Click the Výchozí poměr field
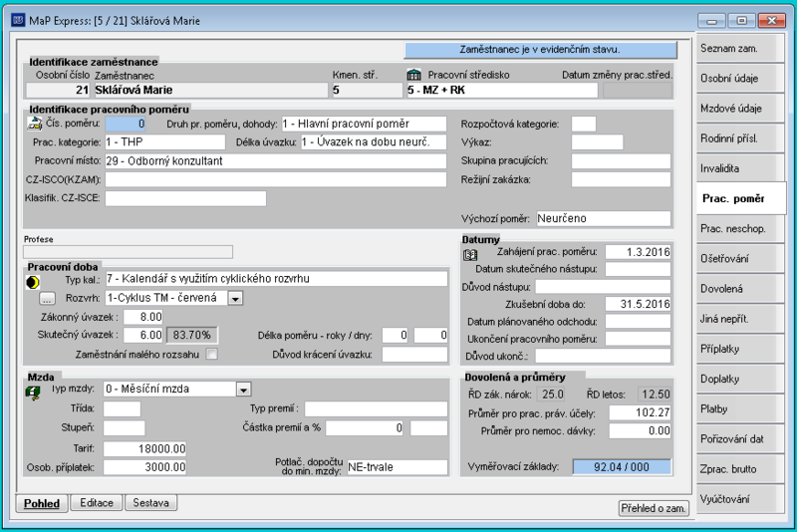Screen dimensions: 797x532 tap(604, 218)
